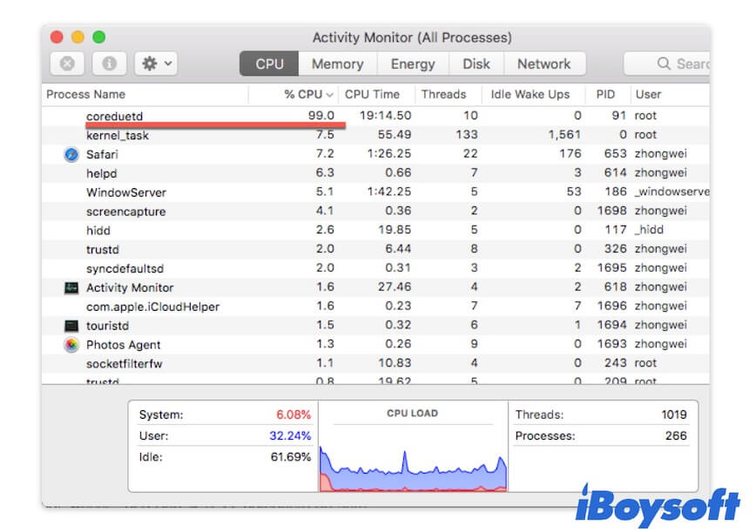Screen dimensions: 756x532
Task: Click the 19:14.50 CPU time value
Action: click(385, 116)
